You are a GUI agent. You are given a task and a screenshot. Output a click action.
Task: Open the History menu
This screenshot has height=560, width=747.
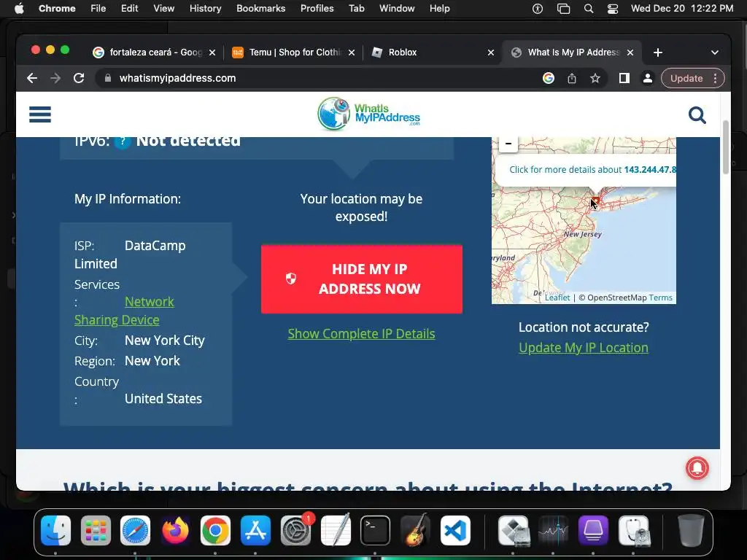205,9
